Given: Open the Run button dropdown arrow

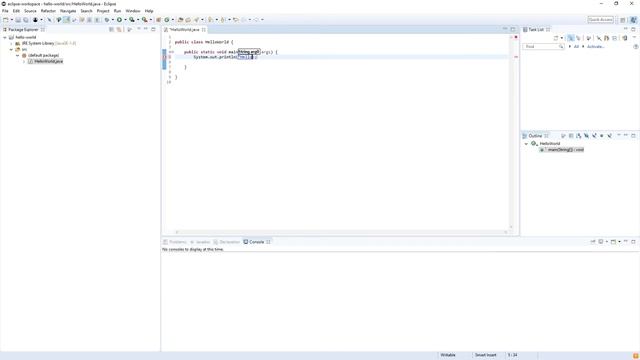Looking at the screenshot, I should (x=125, y=20).
